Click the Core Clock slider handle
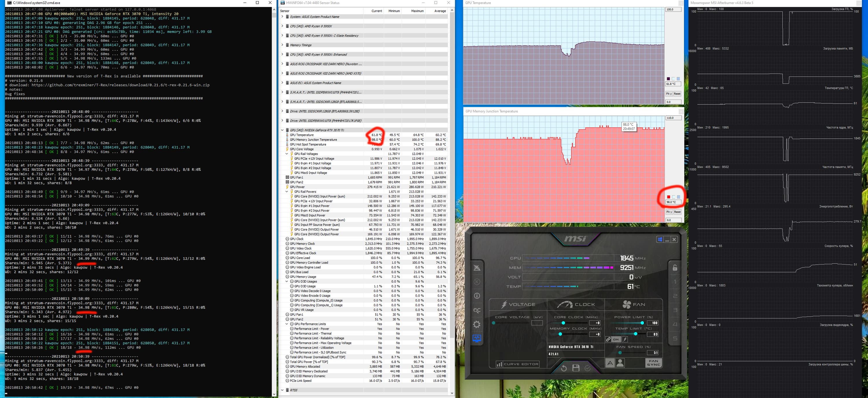The width and height of the screenshot is (868, 398). 563,323
